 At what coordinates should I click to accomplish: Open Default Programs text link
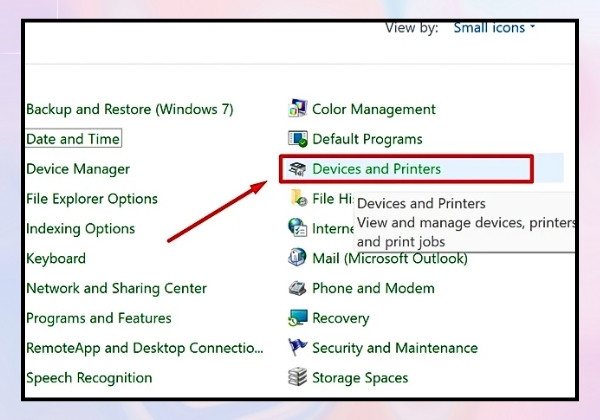[367, 139]
